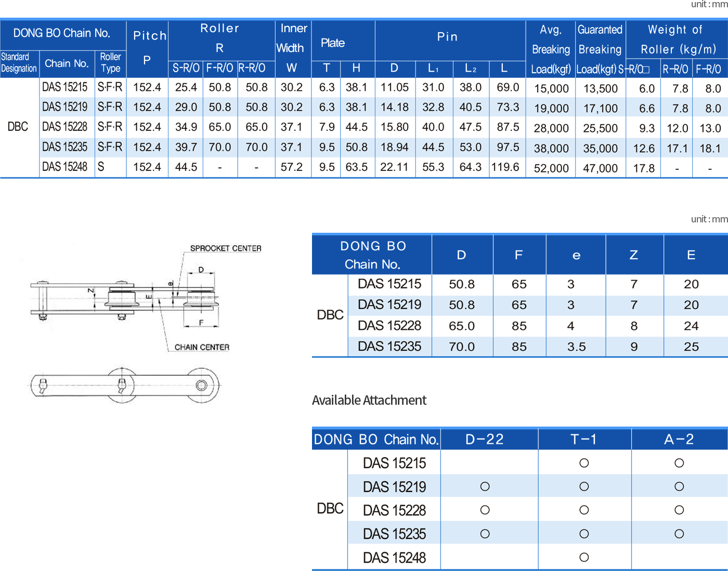Select 'DAS 15228' in the top specification table
This screenshot has height=571, width=728.
click(65, 127)
